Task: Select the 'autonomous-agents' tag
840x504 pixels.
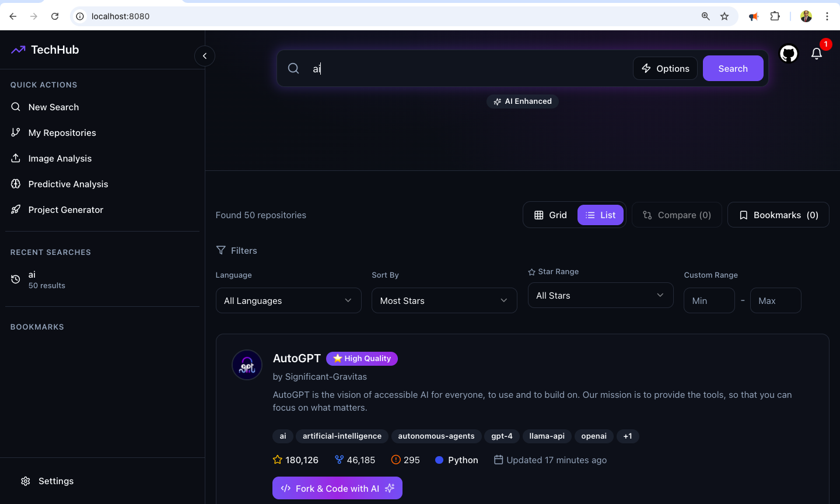Action: (x=436, y=436)
